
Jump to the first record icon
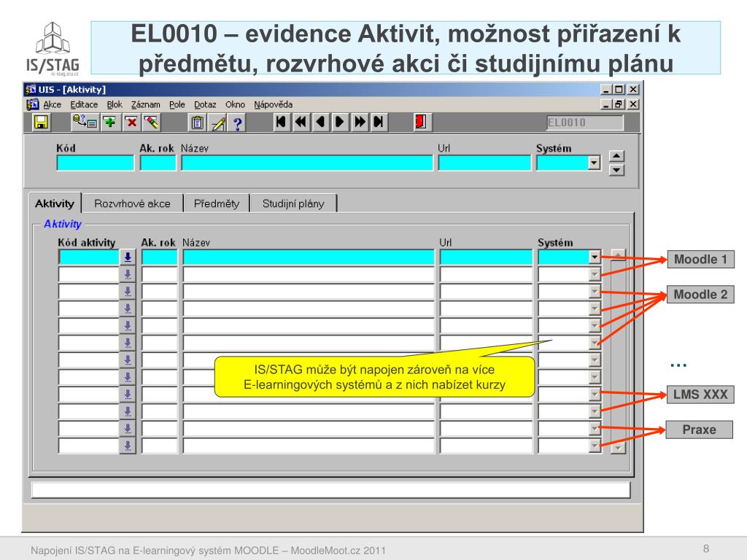point(281,122)
